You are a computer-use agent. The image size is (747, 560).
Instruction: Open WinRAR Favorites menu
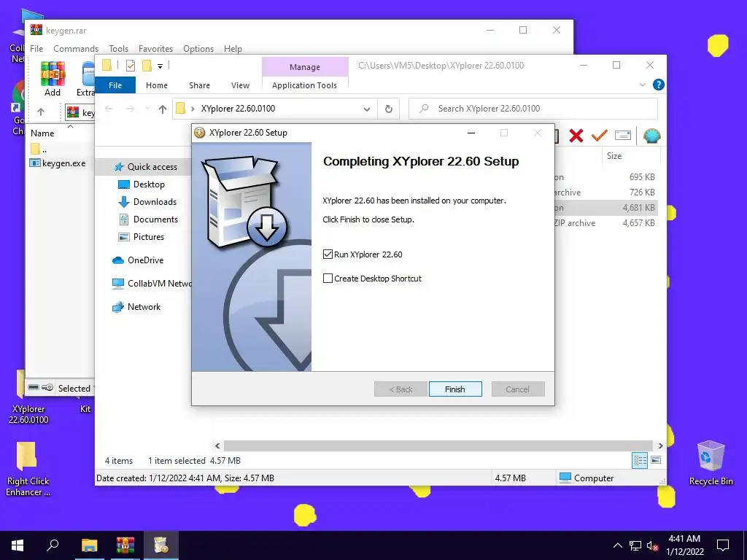coord(156,49)
